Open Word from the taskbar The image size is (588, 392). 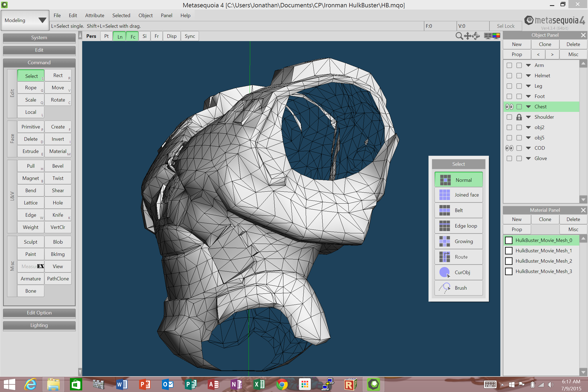(122, 384)
